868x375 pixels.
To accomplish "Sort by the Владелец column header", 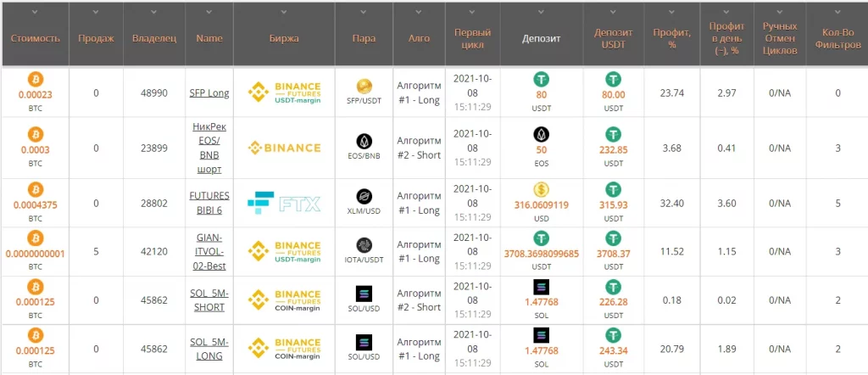I will coord(154,38).
